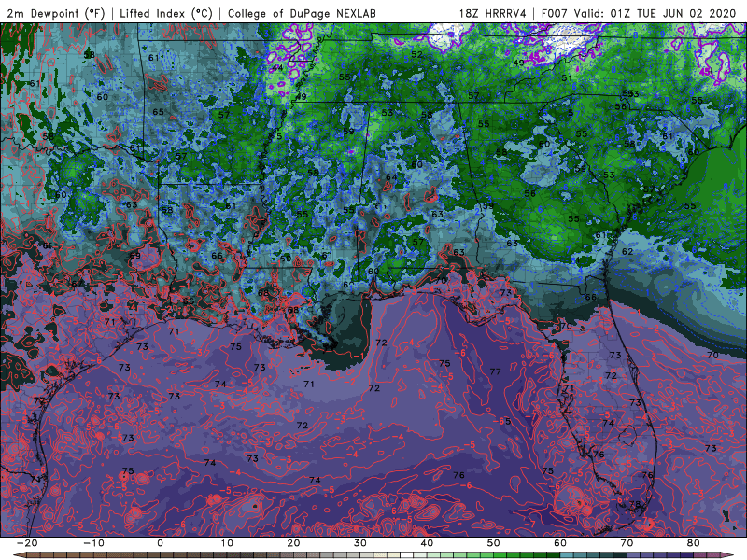
Task: Click the "Lifted Index (°C)" title text
Action: click(166, 13)
